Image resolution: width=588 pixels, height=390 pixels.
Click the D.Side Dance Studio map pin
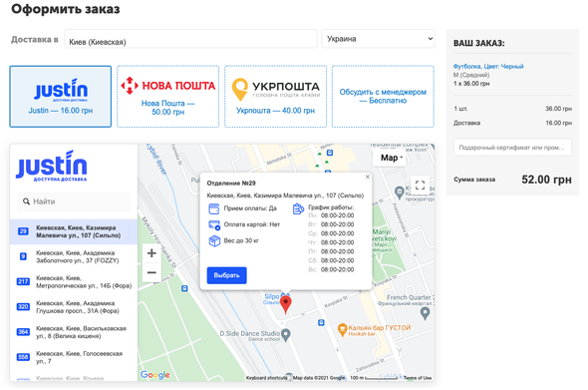(x=286, y=335)
